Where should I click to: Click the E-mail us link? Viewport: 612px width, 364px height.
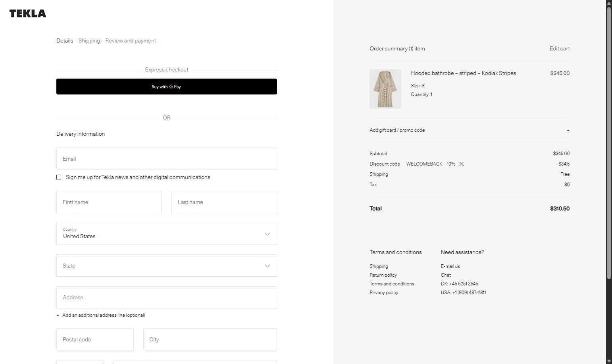point(450,266)
